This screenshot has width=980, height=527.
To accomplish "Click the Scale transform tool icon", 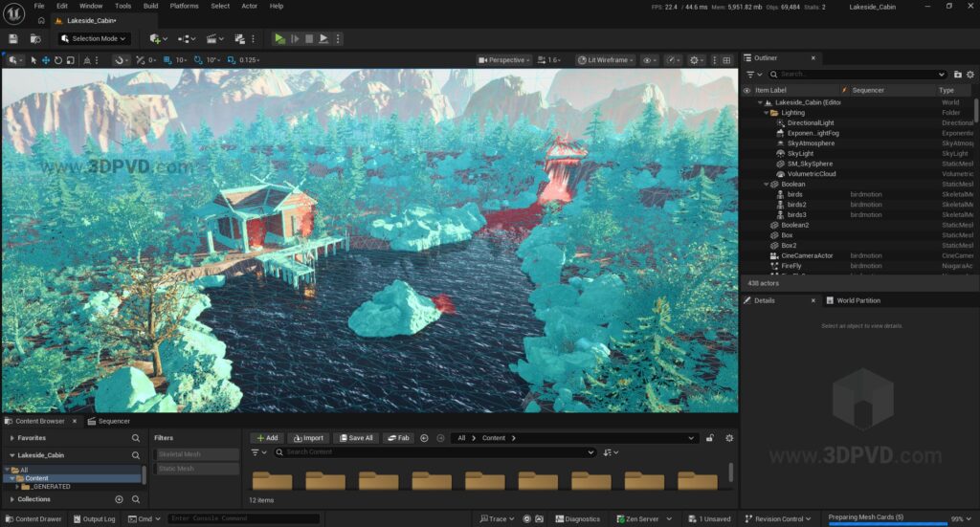I will [71, 60].
